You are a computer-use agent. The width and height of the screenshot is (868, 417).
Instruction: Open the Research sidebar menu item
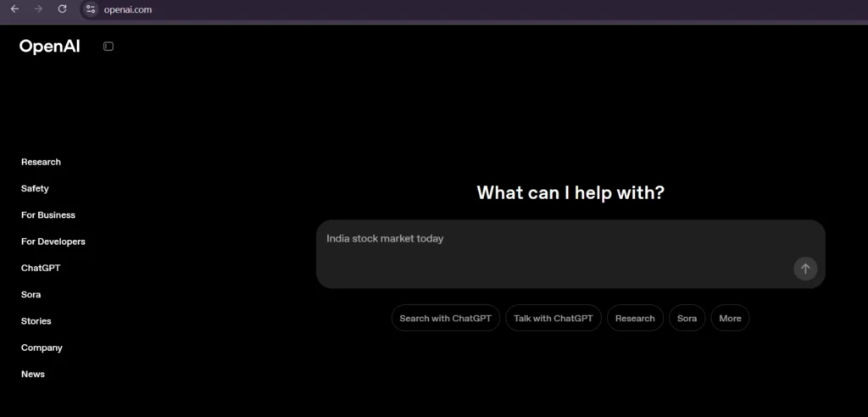41,162
